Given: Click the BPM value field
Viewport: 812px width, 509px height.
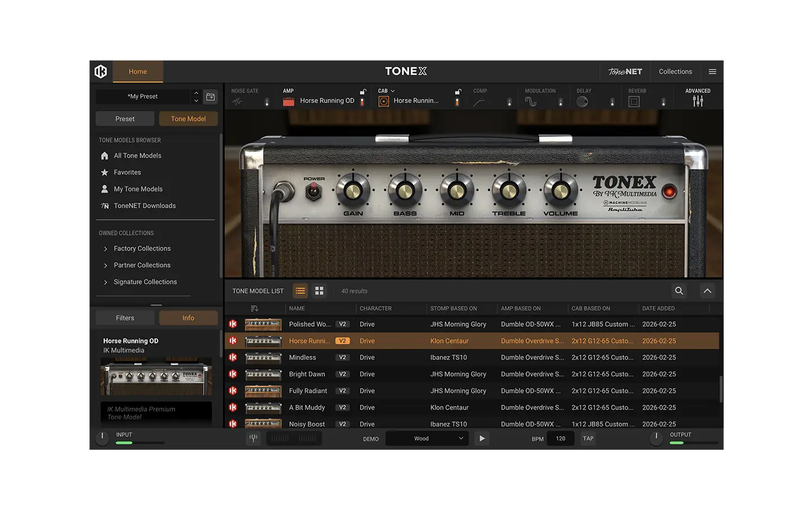Looking at the screenshot, I should [560, 439].
